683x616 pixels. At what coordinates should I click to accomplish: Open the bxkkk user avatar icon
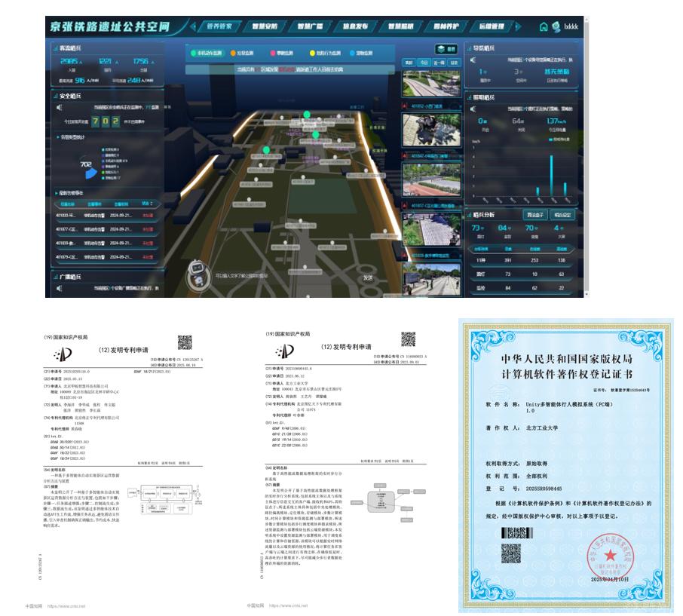pos(556,27)
